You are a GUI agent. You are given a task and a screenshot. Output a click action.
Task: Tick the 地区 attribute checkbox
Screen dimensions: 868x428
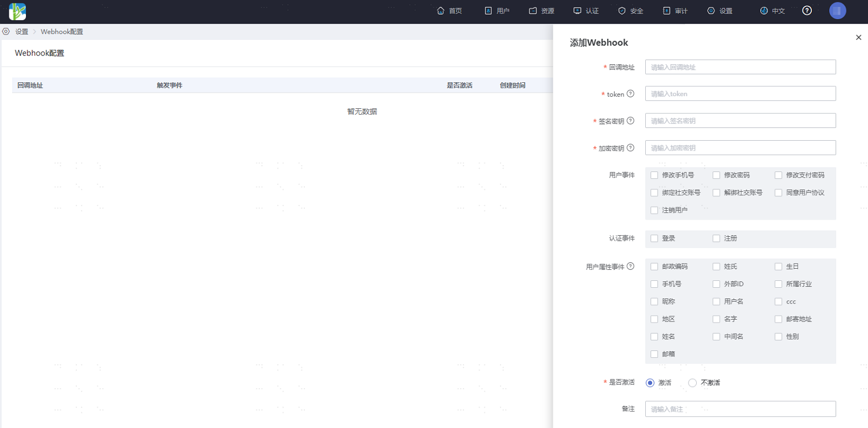(x=654, y=319)
